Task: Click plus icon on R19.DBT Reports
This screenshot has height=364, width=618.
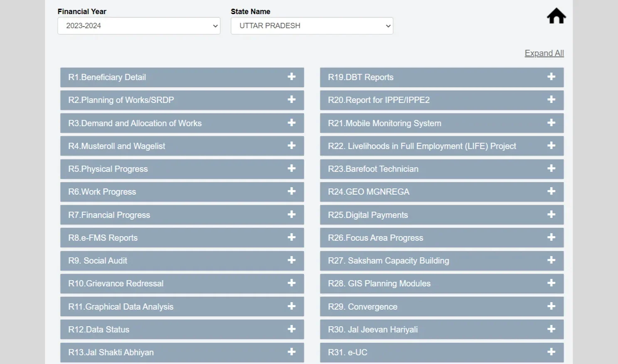Action: [x=551, y=77]
